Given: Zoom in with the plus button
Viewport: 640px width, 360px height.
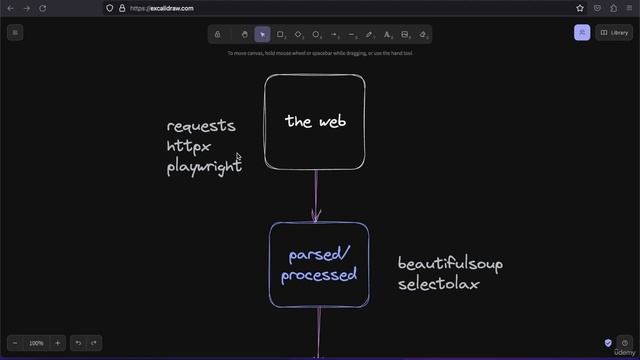Looking at the screenshot, I should pyautogui.click(x=58, y=343).
